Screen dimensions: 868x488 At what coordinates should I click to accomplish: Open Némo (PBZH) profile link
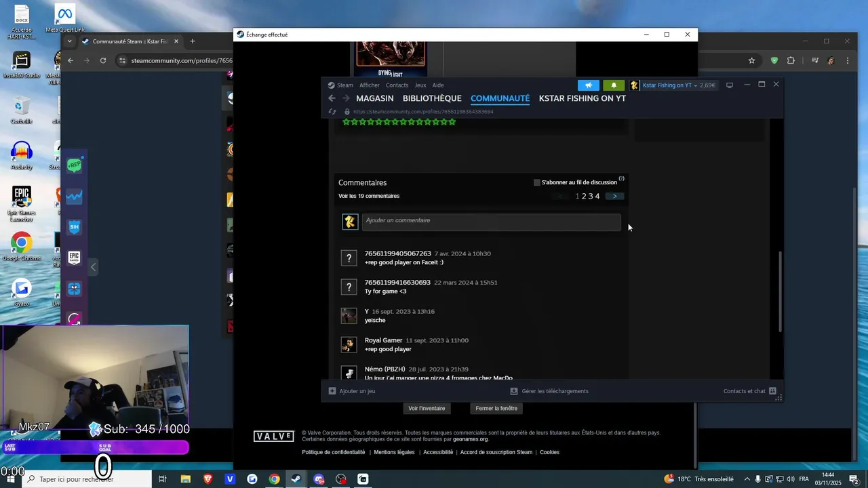coord(384,369)
